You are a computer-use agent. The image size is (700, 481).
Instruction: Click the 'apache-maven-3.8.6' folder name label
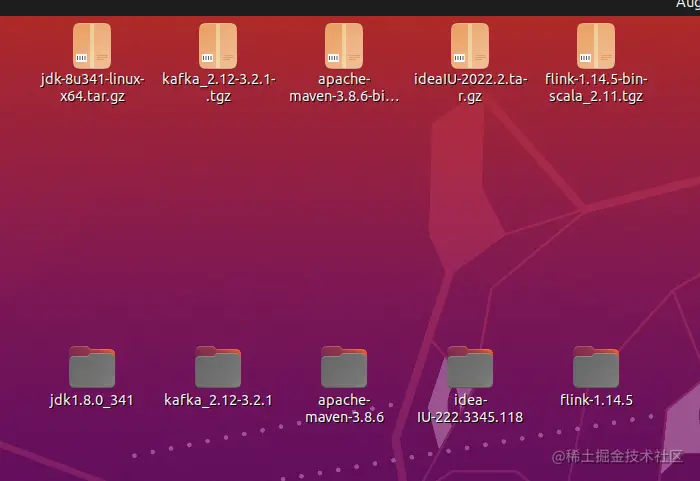click(344, 409)
